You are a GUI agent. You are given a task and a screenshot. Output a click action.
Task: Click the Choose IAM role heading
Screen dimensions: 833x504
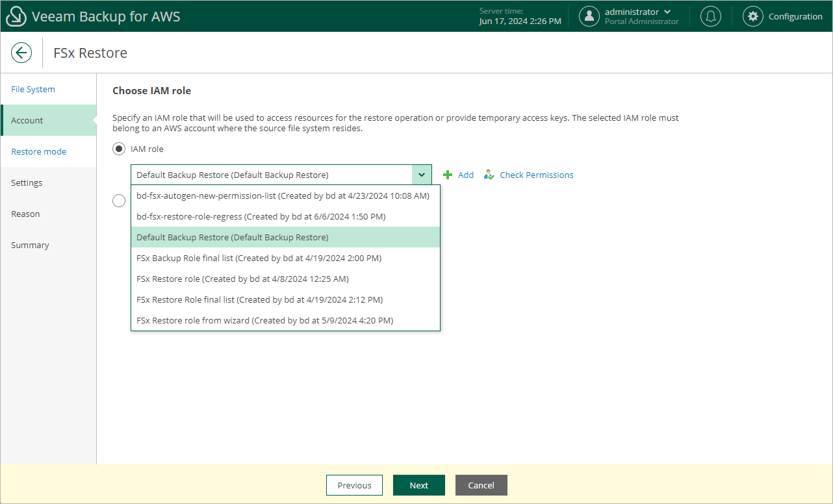(152, 91)
